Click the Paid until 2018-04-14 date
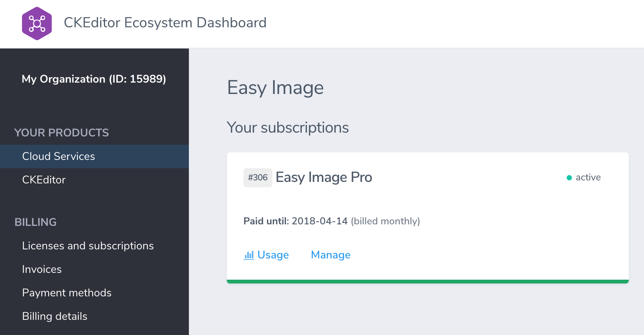The height and width of the screenshot is (335, 644). [x=320, y=221]
